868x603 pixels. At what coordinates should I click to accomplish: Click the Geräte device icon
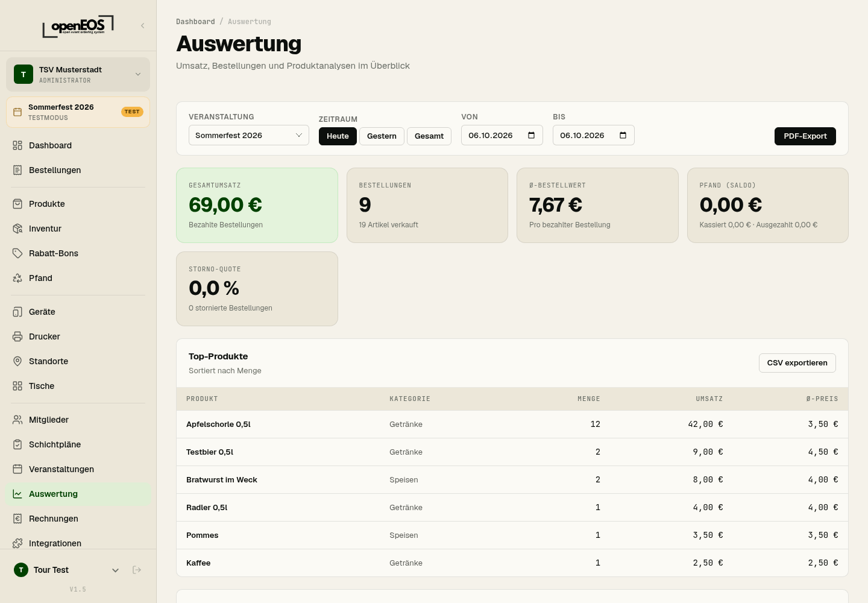point(17,312)
